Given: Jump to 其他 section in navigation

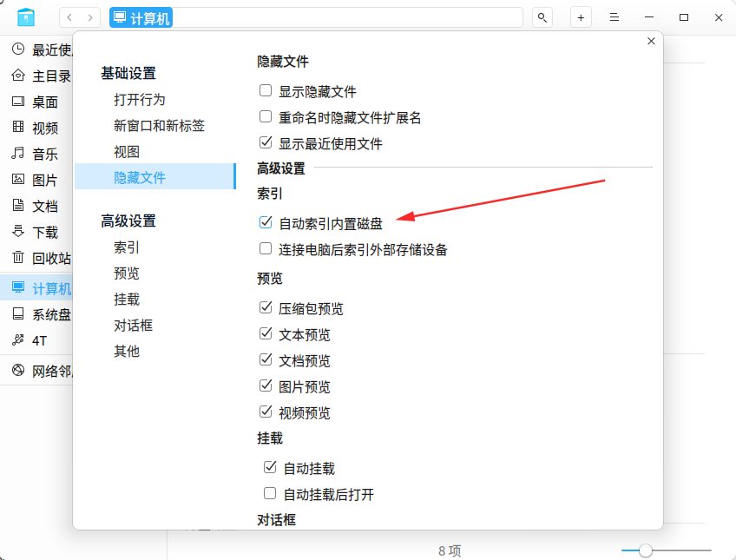Looking at the screenshot, I should pos(127,351).
